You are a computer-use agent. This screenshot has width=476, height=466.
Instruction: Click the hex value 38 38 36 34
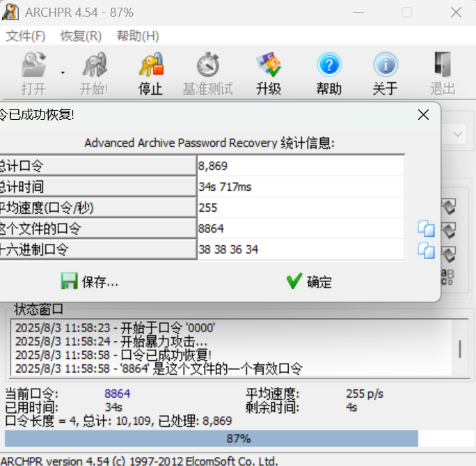coord(301,249)
